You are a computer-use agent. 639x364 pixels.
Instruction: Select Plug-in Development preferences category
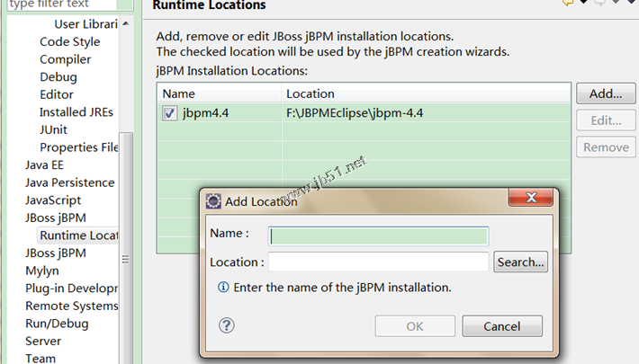72,289
